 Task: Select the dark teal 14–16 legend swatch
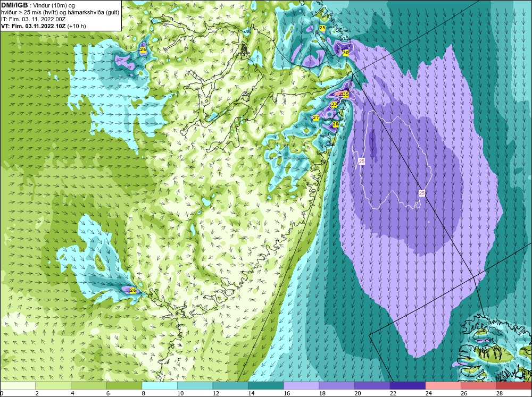(266, 386)
